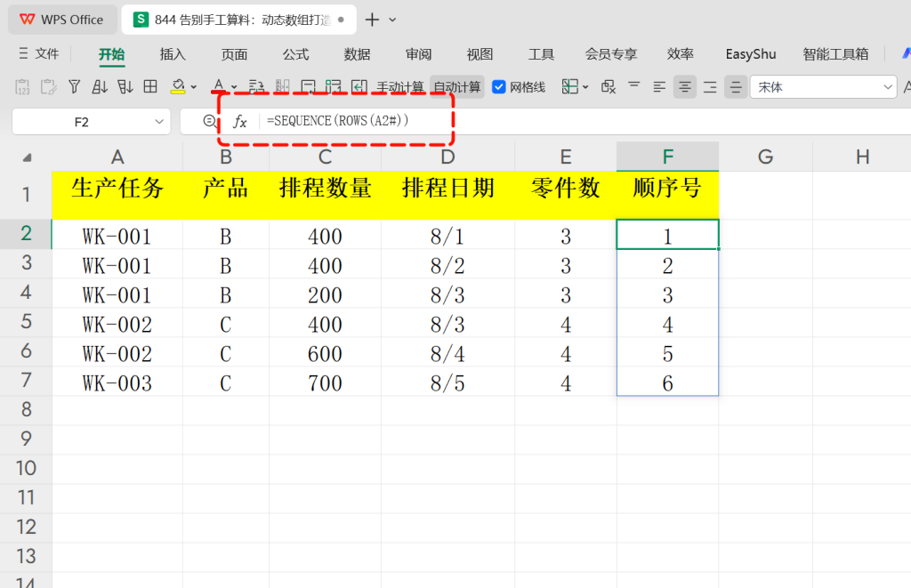Click the filter funnel icon
911x588 pixels.
[74, 87]
